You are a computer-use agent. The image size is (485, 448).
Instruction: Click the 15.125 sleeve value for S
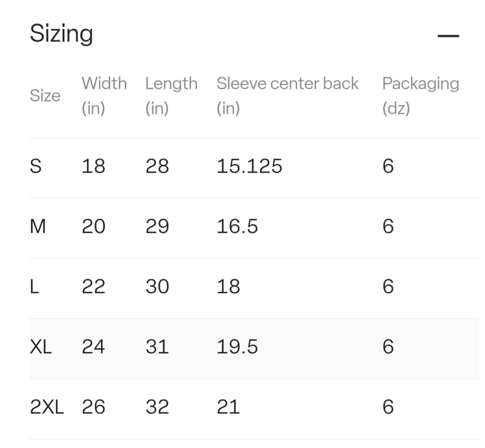pos(249,166)
